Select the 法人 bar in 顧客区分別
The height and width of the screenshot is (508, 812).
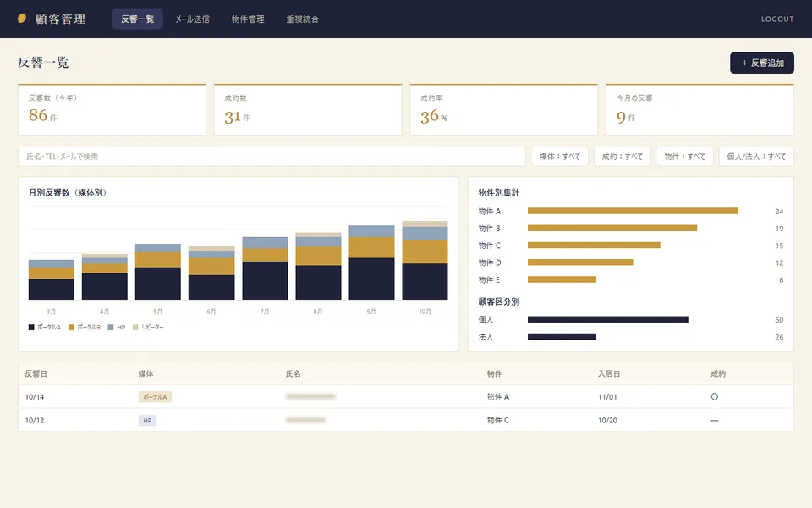point(562,337)
